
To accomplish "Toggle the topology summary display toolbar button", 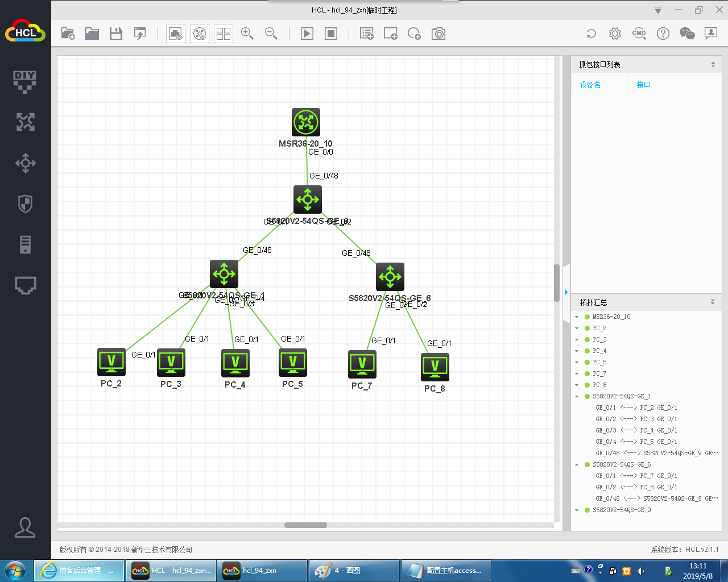I will pos(200,34).
